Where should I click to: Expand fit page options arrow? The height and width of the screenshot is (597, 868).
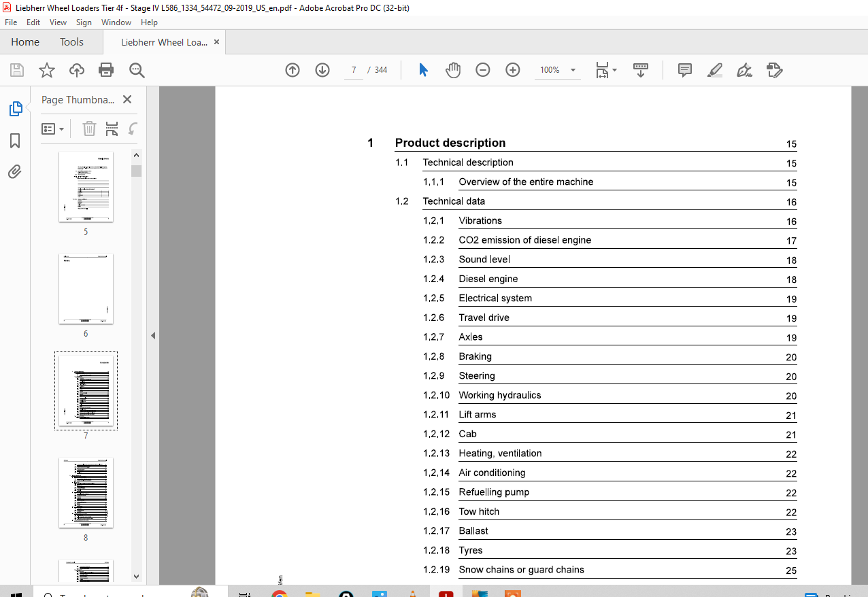(614, 70)
